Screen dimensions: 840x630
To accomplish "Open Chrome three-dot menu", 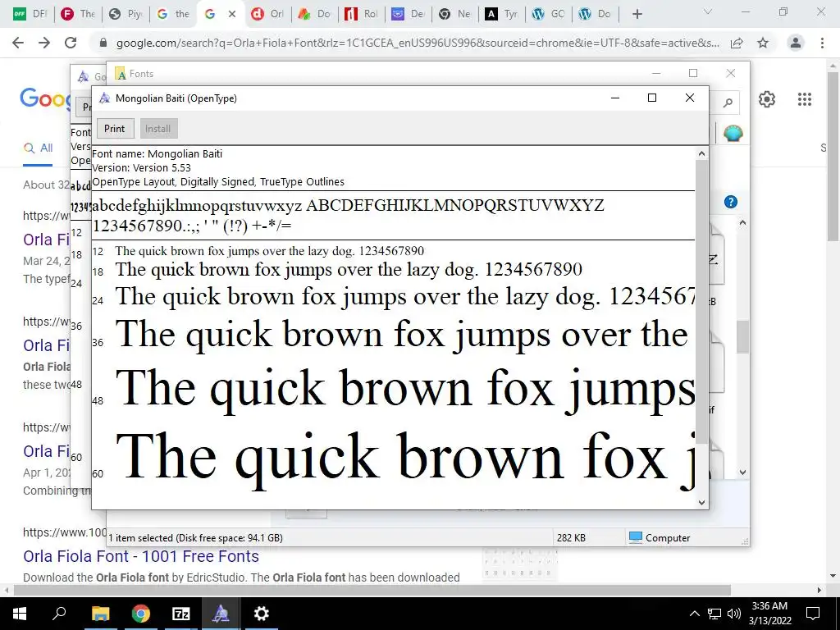I will (x=822, y=43).
